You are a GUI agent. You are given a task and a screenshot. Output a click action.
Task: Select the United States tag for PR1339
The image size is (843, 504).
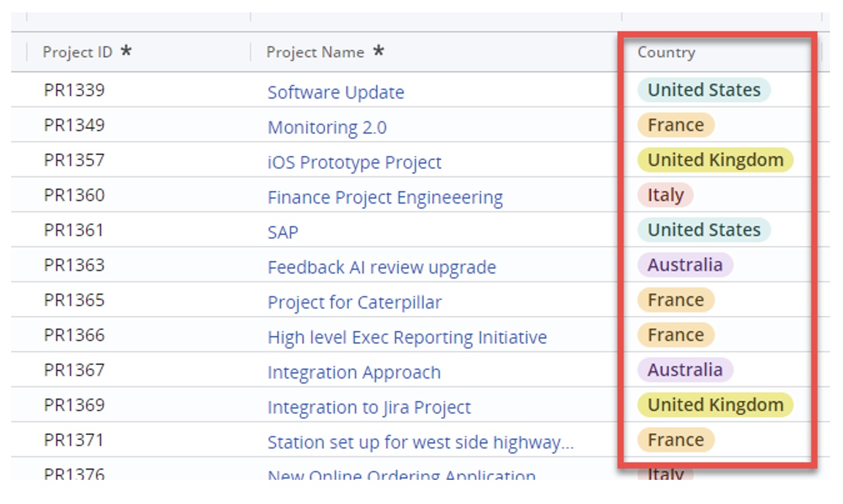[704, 90]
